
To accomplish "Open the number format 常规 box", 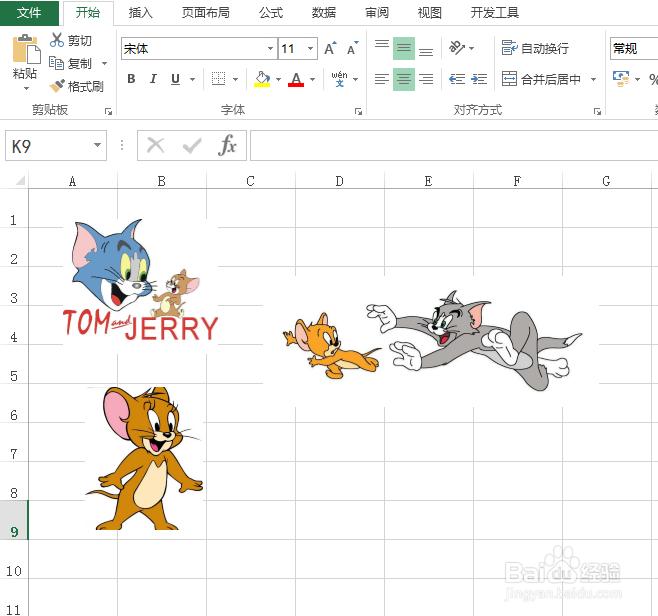I will click(634, 49).
